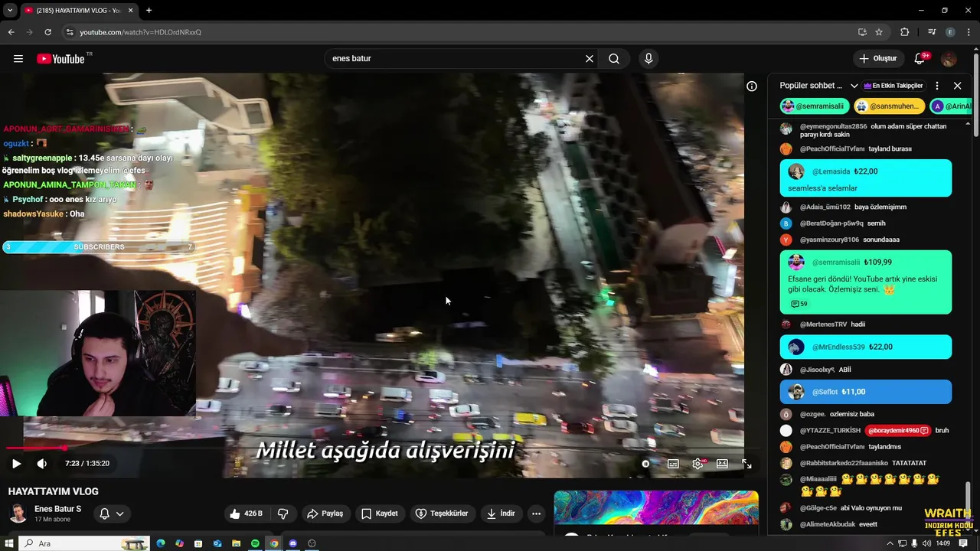The width and height of the screenshot is (980, 551).
Task: Open live chat options three-dot menu
Action: point(937,86)
